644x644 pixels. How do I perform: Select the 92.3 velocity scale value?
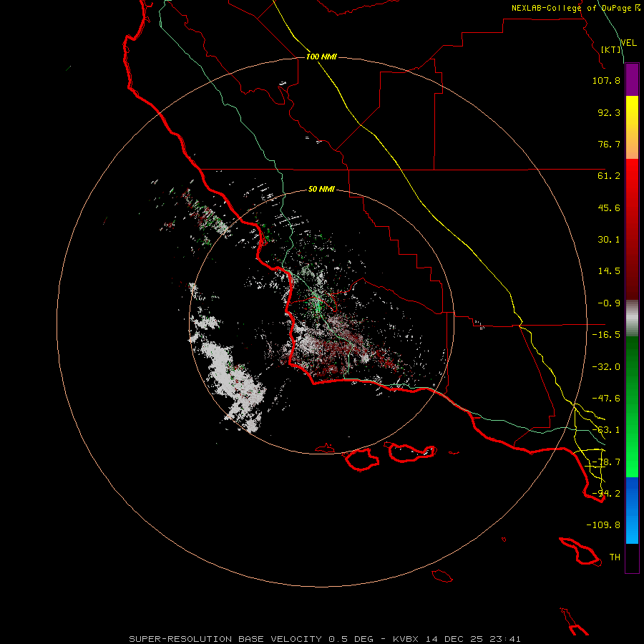pyautogui.click(x=609, y=112)
